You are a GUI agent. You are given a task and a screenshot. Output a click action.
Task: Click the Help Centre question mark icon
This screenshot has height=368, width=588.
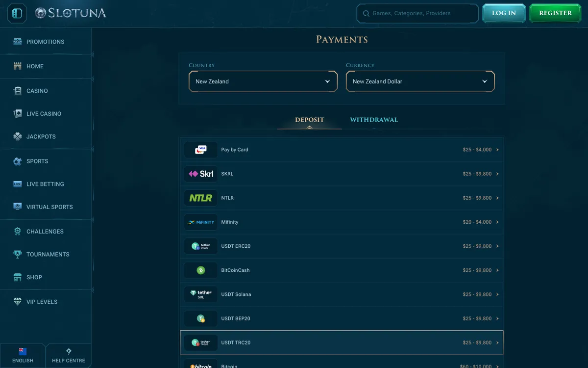click(69, 351)
